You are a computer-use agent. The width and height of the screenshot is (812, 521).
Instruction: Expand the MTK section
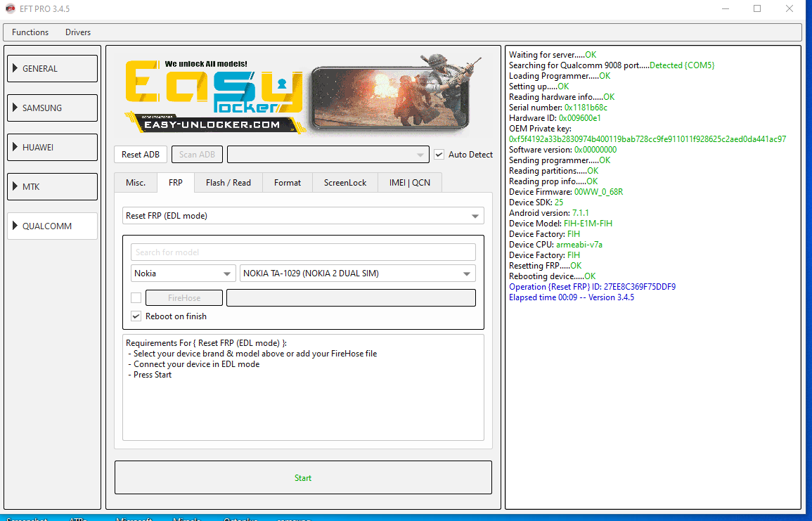52,186
